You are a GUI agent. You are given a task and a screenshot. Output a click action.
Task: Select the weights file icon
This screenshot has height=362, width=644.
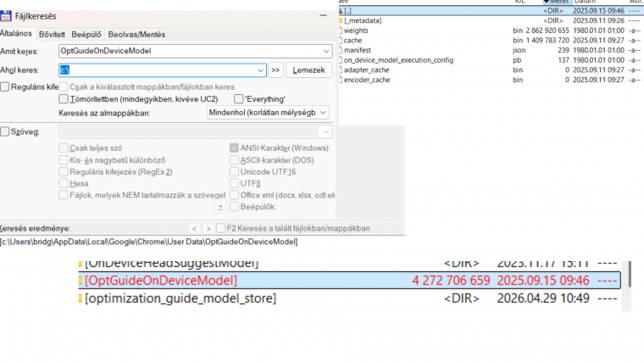(341, 31)
